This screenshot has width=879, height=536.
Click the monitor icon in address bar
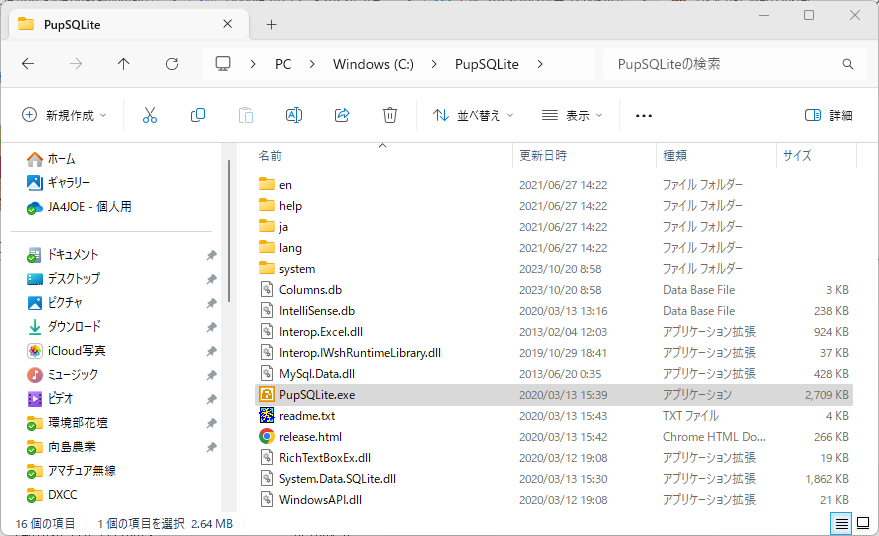(x=223, y=64)
